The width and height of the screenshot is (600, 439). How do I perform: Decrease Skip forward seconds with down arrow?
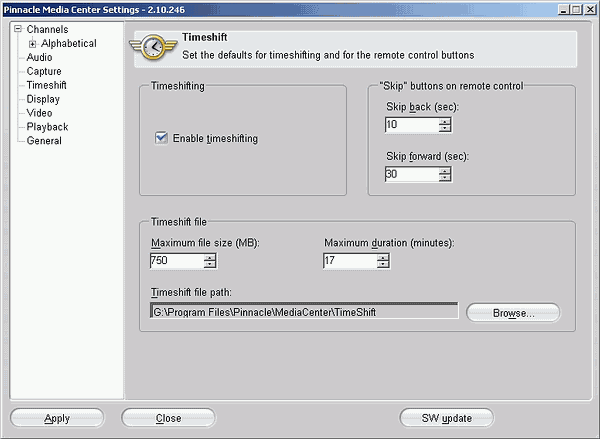(x=445, y=178)
